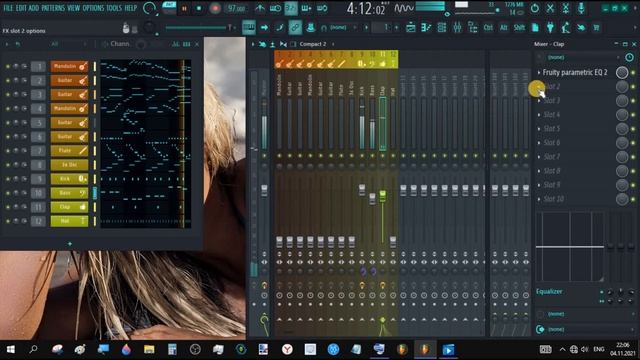Image resolution: width=640 pixels, height=360 pixels.
Task: Open the TOOLS menu
Action: 114,8
